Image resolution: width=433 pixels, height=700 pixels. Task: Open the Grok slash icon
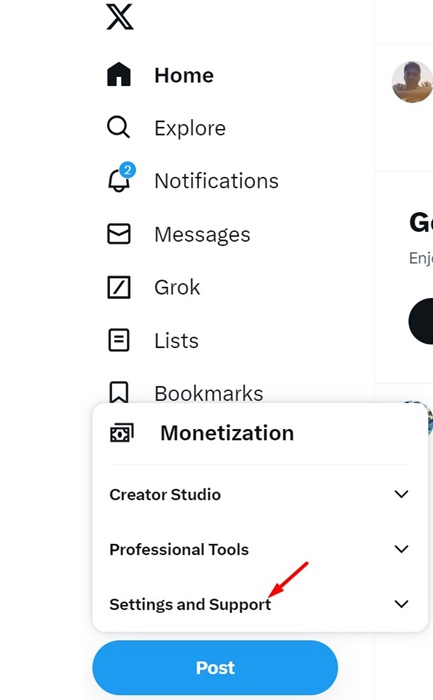119,287
